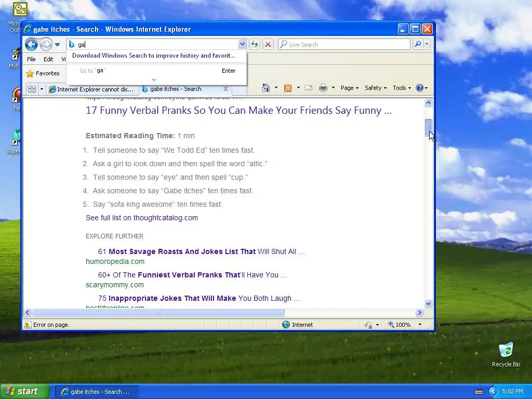Click the Home page icon
Screen dimensions: 532x399
265,88
